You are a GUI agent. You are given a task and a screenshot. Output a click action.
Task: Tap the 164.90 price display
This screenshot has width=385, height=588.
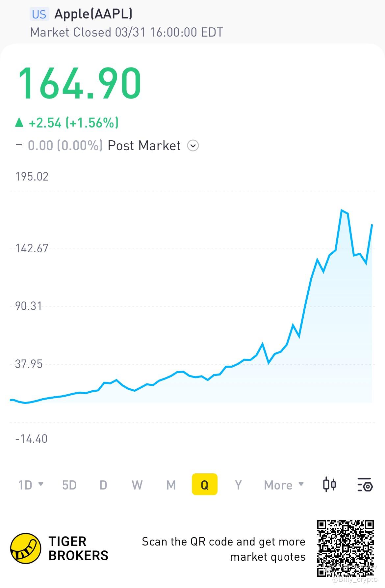[79, 83]
